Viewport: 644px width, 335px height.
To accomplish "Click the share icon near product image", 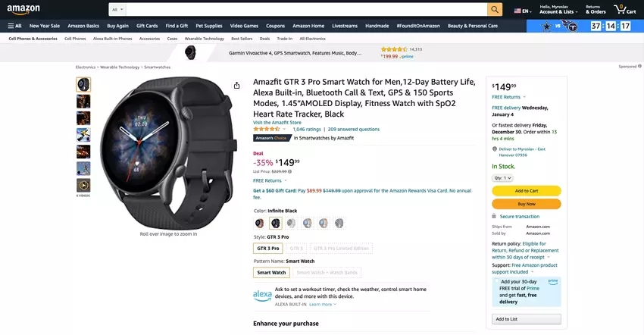I will 237,85.
